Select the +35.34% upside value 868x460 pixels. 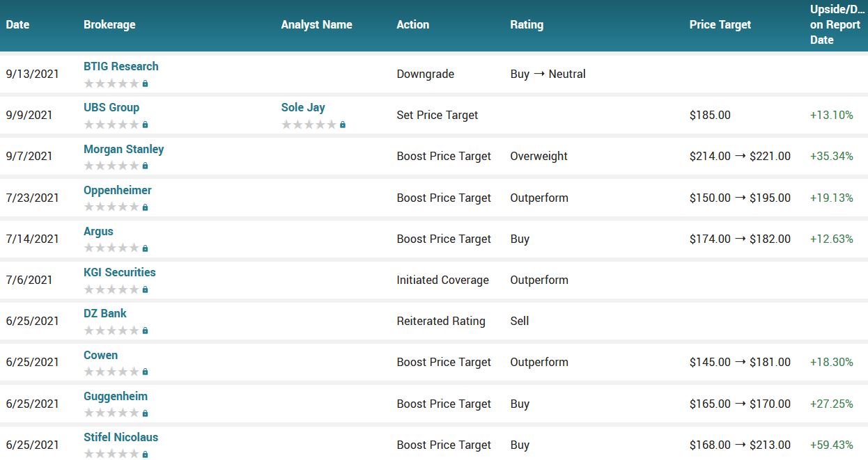click(x=832, y=156)
